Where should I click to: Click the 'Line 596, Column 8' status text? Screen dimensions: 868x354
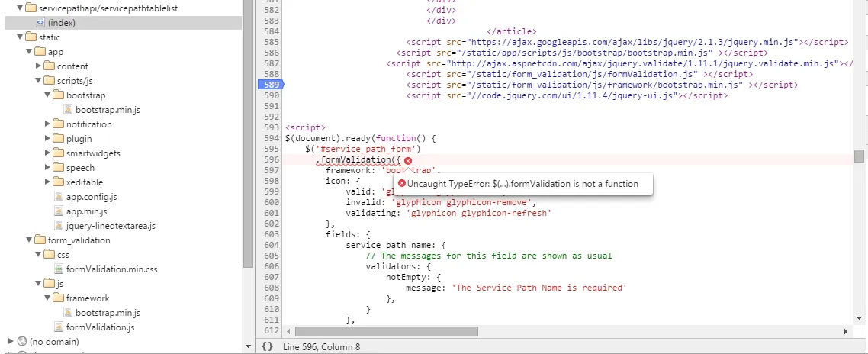click(x=322, y=347)
